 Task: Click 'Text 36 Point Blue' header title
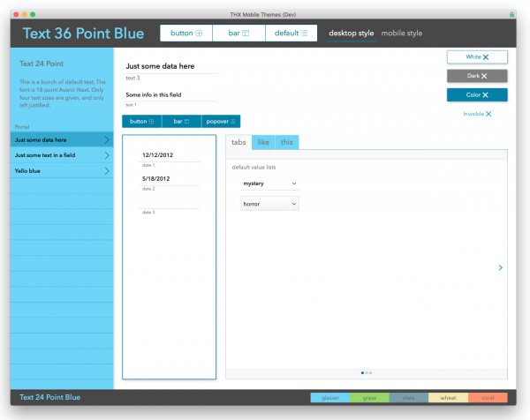click(x=84, y=34)
